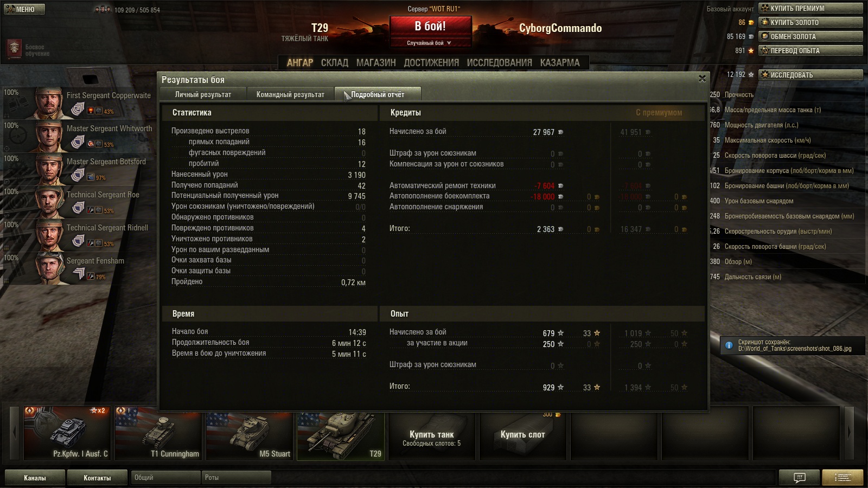Select the M5 Stuart tank
Screen dimensions: 868x488
coord(250,433)
